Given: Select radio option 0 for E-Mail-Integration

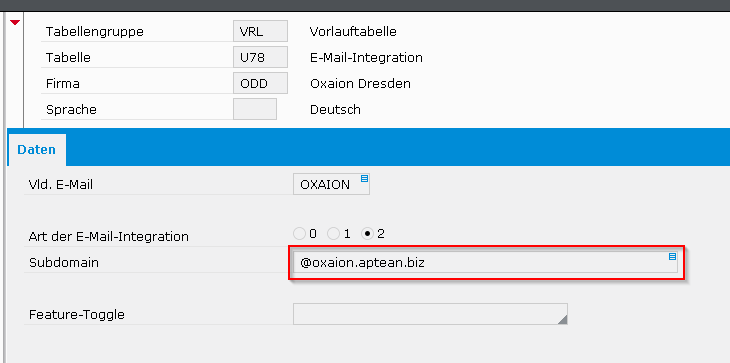Looking at the screenshot, I should (299, 234).
